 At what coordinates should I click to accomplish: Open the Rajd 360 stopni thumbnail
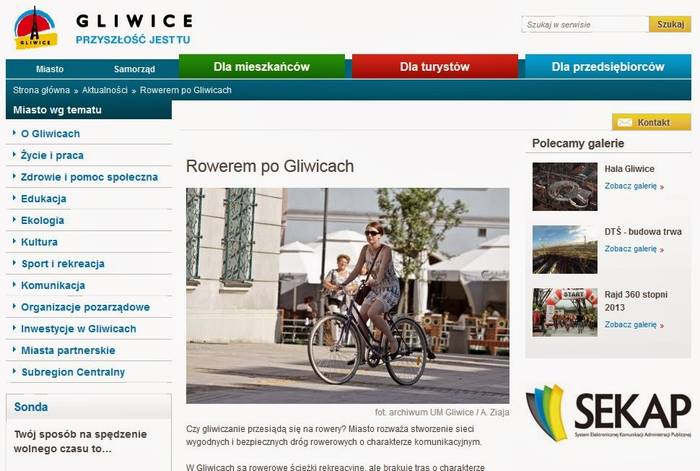tap(565, 312)
